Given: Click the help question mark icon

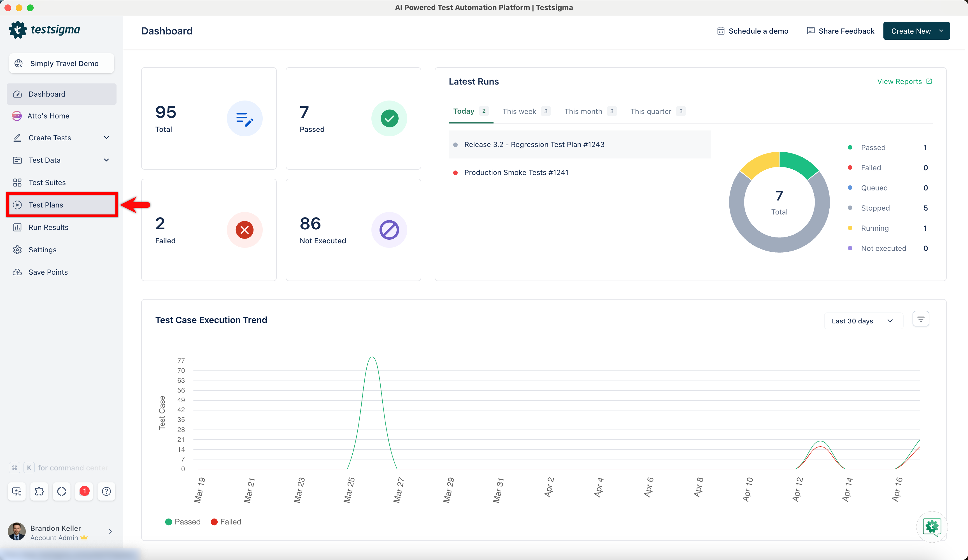Looking at the screenshot, I should (x=106, y=491).
